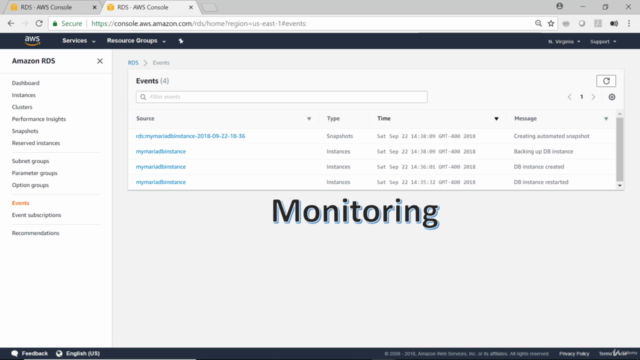Image resolution: width=640 pixels, height=360 pixels.
Task: Expand the Services dropdown
Action: (x=79, y=41)
